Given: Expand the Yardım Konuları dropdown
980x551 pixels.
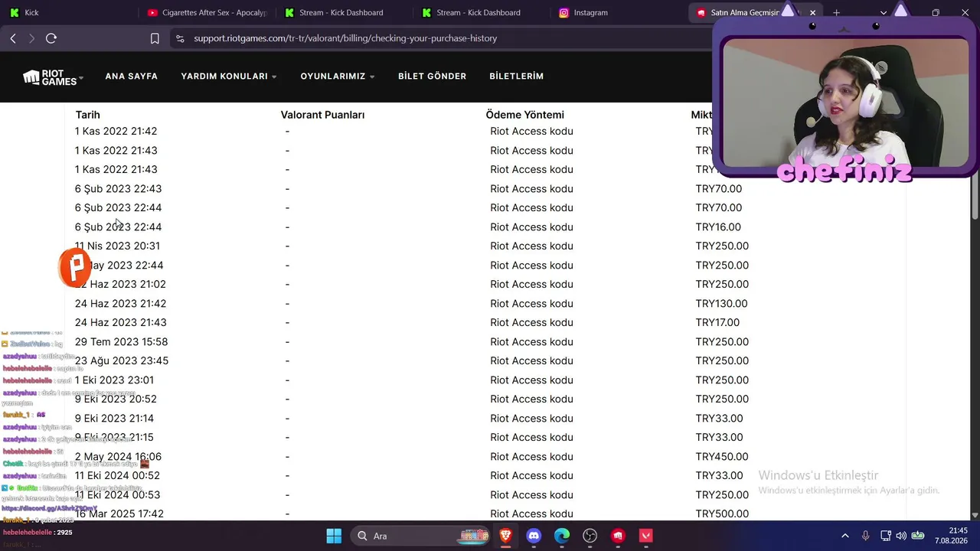Looking at the screenshot, I should [229, 77].
